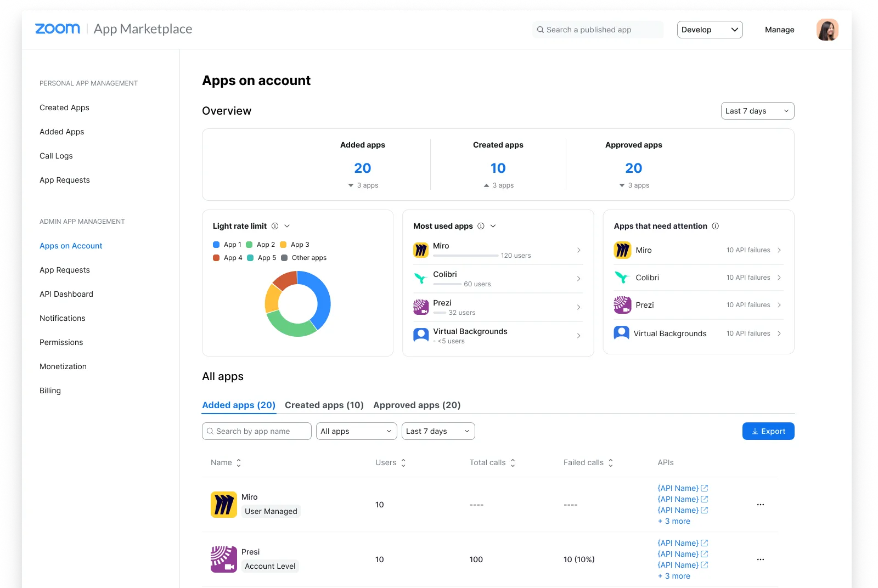Click the Prezi icon in Most used apps
The height and width of the screenshot is (588, 878).
click(421, 307)
